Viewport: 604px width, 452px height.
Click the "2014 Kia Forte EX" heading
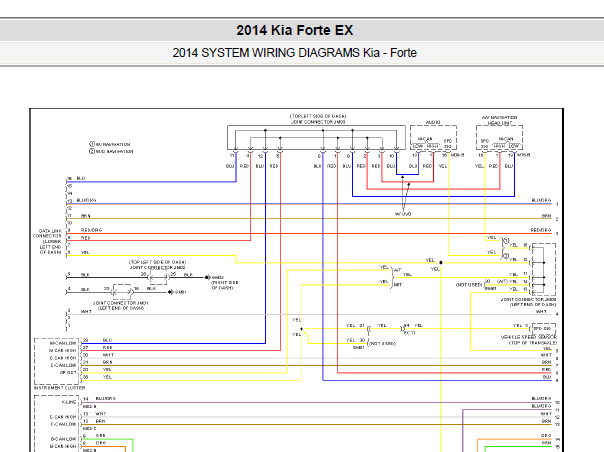(295, 30)
